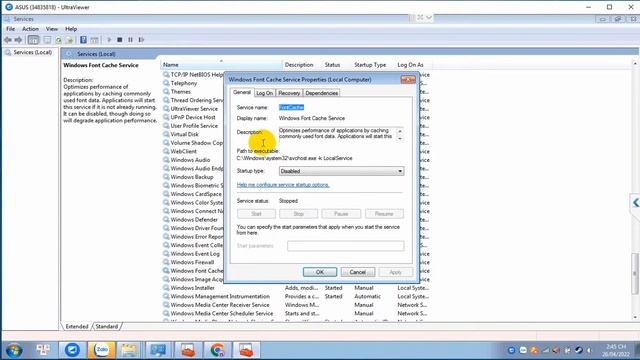Click the Steam icon in system tray
The image size is (640, 360).
coord(578,350)
